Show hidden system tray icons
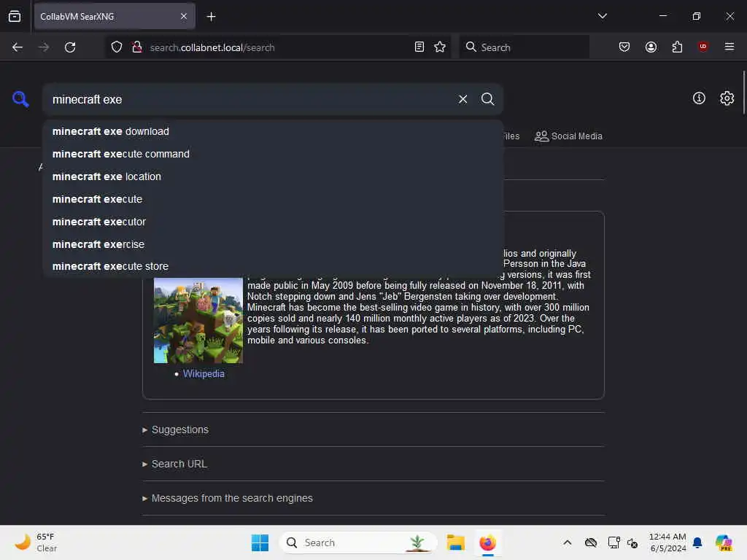Screen dimensions: 747x560 pos(567,542)
